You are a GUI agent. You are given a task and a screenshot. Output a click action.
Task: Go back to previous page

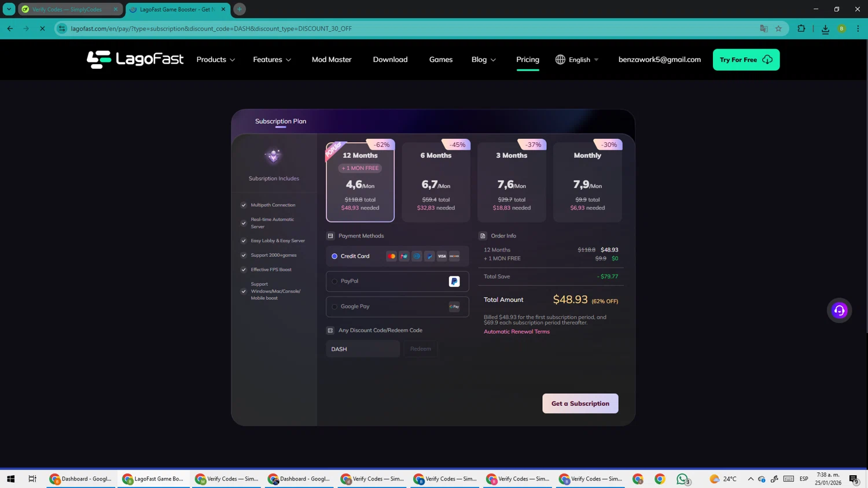coord(10,28)
